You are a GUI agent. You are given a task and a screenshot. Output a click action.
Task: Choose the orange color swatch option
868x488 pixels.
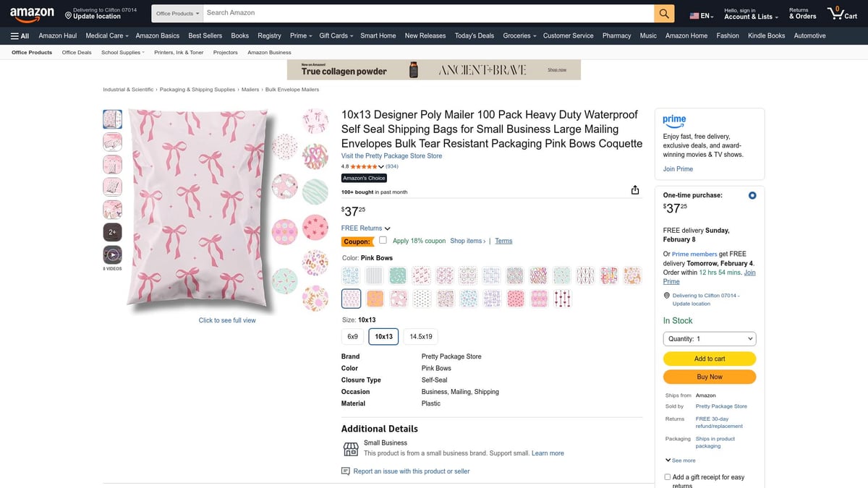click(x=375, y=298)
